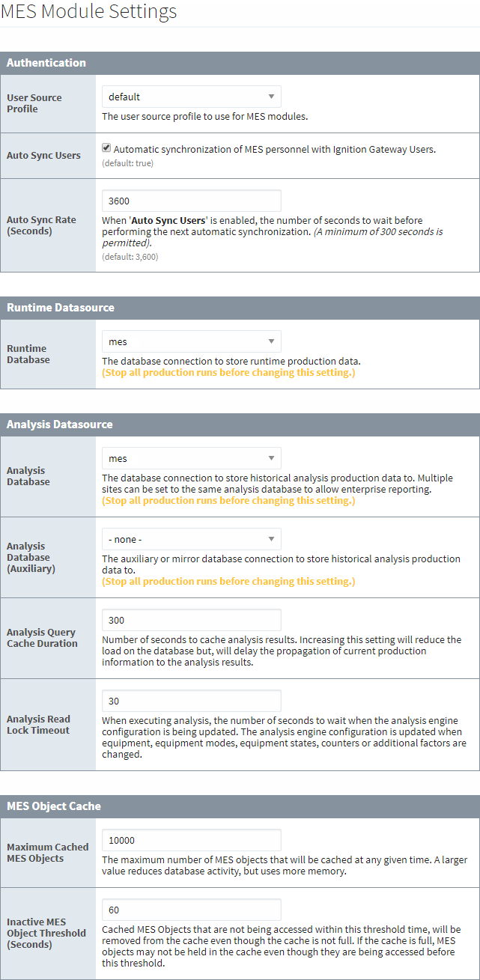
Task: Focus the Analysis Query Cache Duration field
Action: 191,620
